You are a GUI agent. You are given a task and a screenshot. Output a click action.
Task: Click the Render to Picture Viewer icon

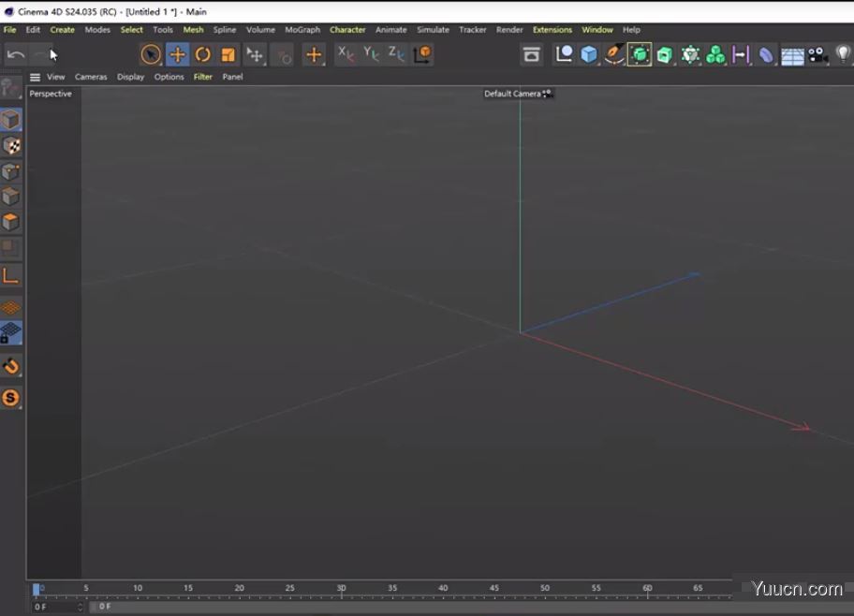[x=532, y=54]
